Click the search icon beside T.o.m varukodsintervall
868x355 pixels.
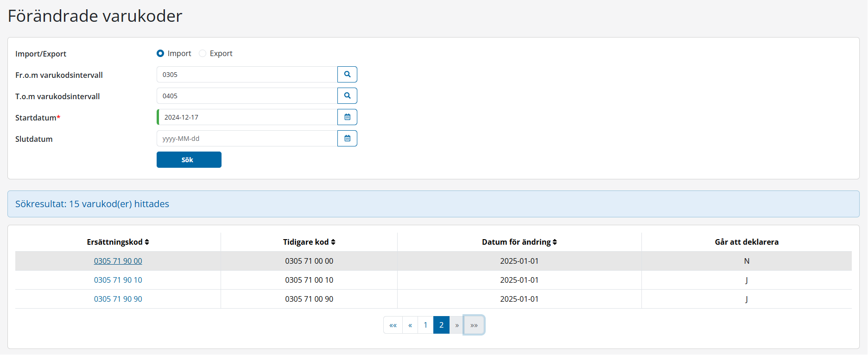tap(347, 96)
